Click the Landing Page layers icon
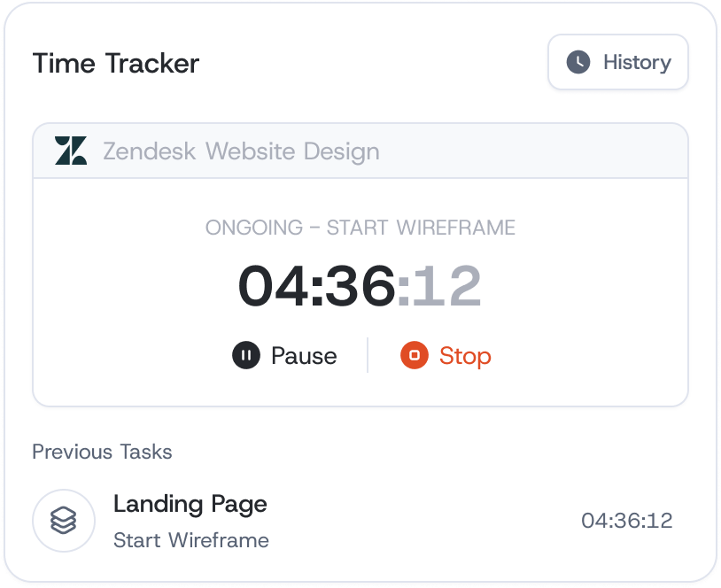 pos(64,521)
